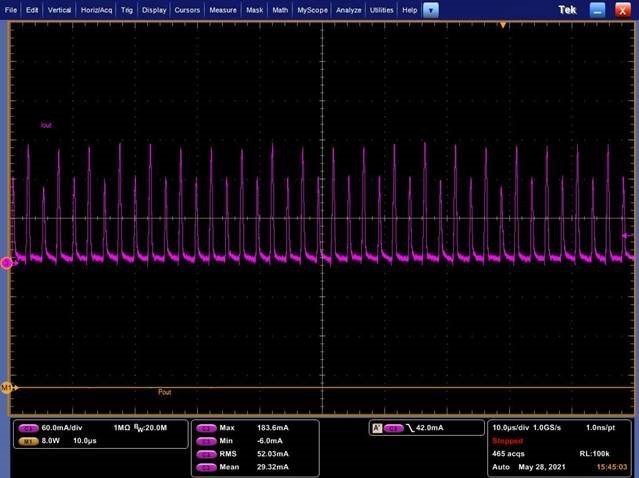The height and width of the screenshot is (478, 639).
Task: Click the C3 badge beside 60.0mA/div
Action: point(29,428)
